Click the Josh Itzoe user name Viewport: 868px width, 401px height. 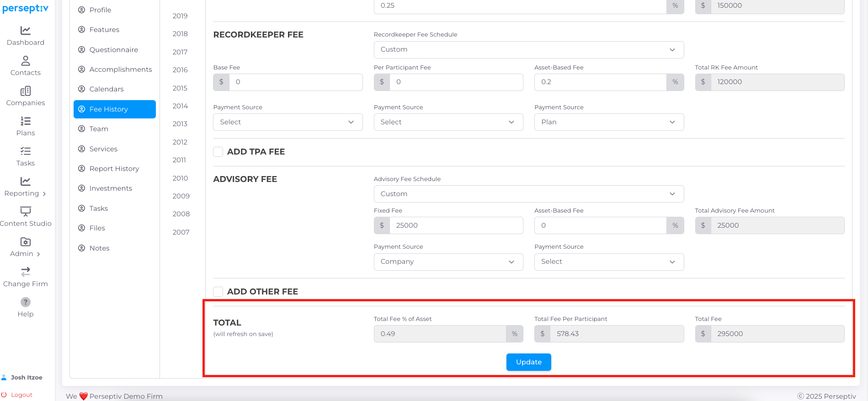27,378
